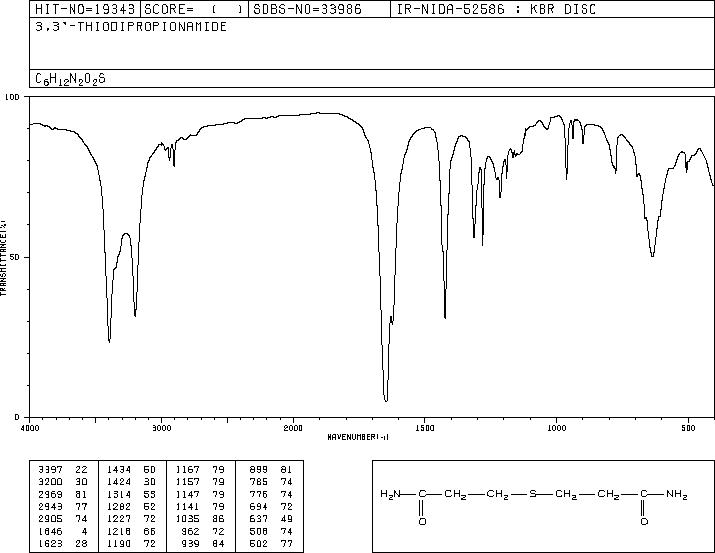This screenshot has height=553, width=715.
Task: Select peak 1190 in the peak table
Action: 119,543
